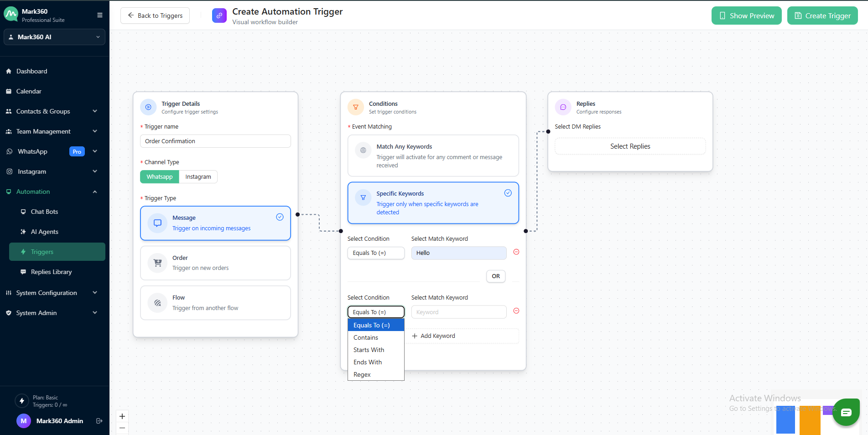Switch channel type to Instagram
The height and width of the screenshot is (435, 868).
coord(198,177)
